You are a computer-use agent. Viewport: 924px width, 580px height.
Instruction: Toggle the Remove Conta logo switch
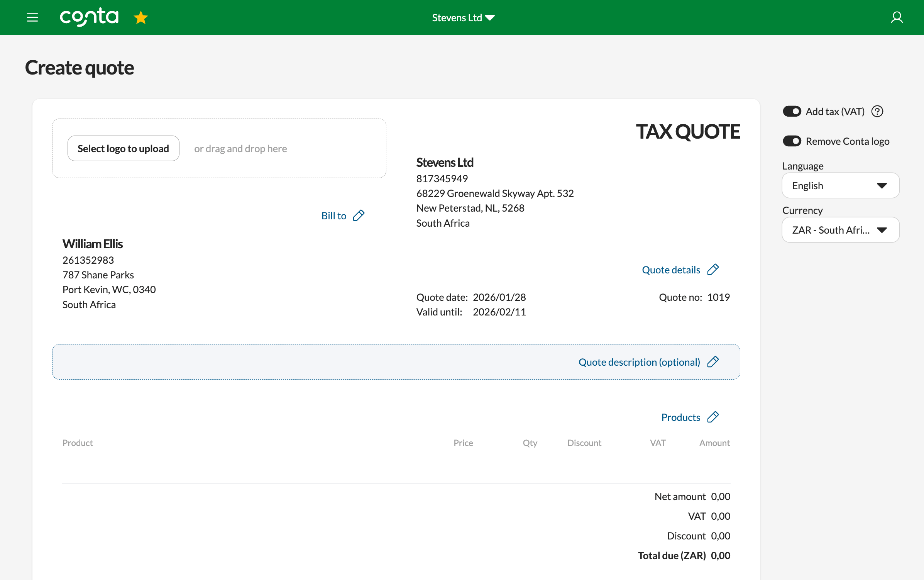click(x=792, y=141)
